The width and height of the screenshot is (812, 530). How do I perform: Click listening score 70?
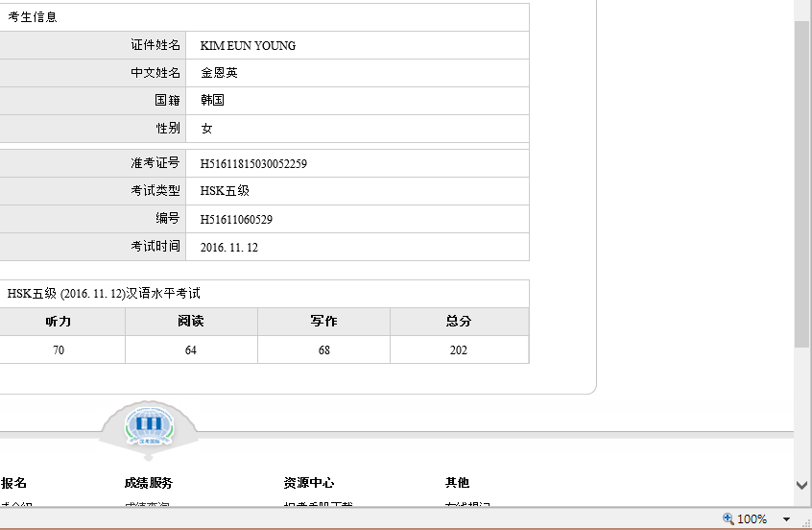pos(59,350)
